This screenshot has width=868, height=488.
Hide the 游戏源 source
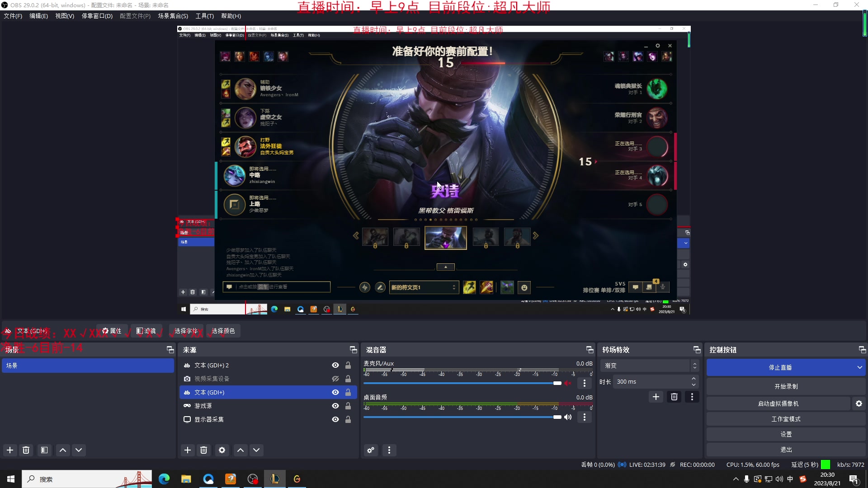pos(335,406)
